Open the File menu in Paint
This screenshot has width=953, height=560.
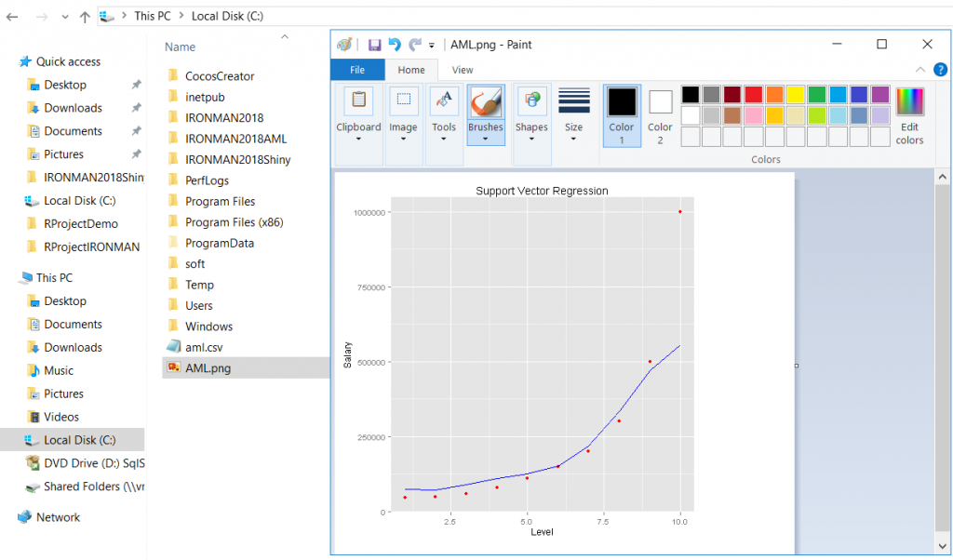point(357,70)
